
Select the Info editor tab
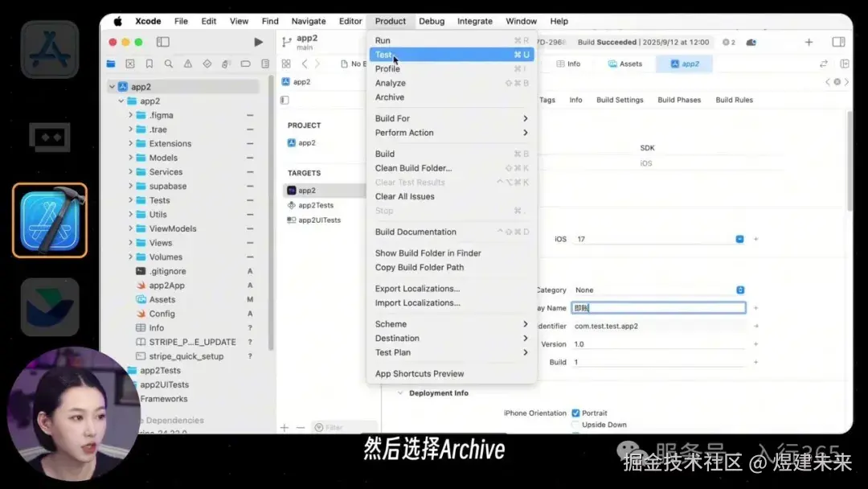pos(568,64)
